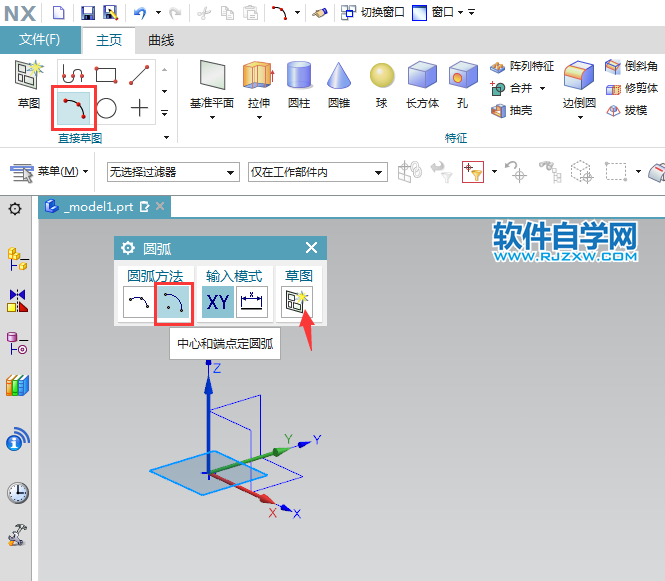The image size is (665, 581).
Task: Click 拔模 draft button
Action: coord(626,110)
